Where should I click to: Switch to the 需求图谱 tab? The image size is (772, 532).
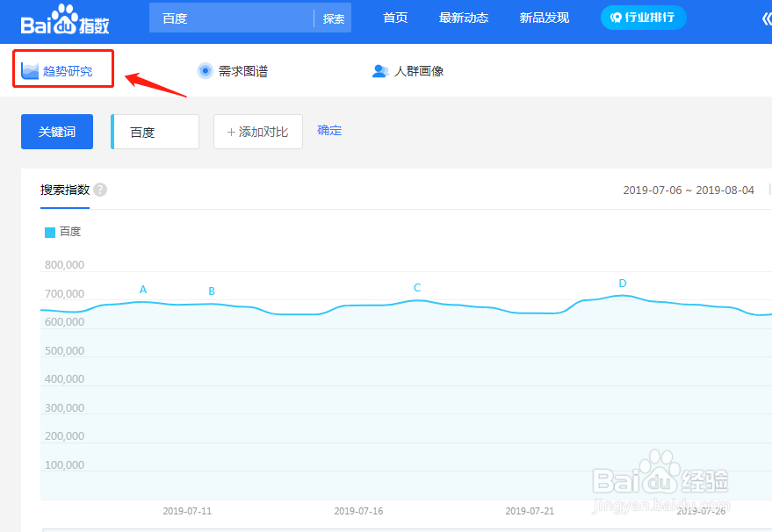(x=233, y=71)
